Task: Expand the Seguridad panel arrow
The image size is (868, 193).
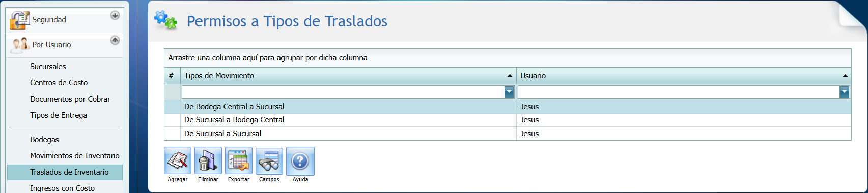Action: (115, 15)
